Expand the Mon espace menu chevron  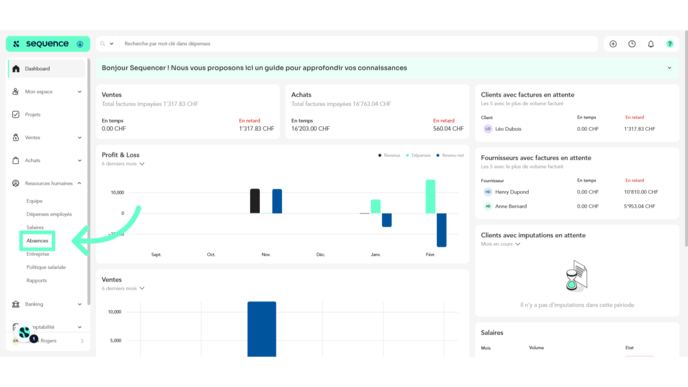[x=79, y=92]
